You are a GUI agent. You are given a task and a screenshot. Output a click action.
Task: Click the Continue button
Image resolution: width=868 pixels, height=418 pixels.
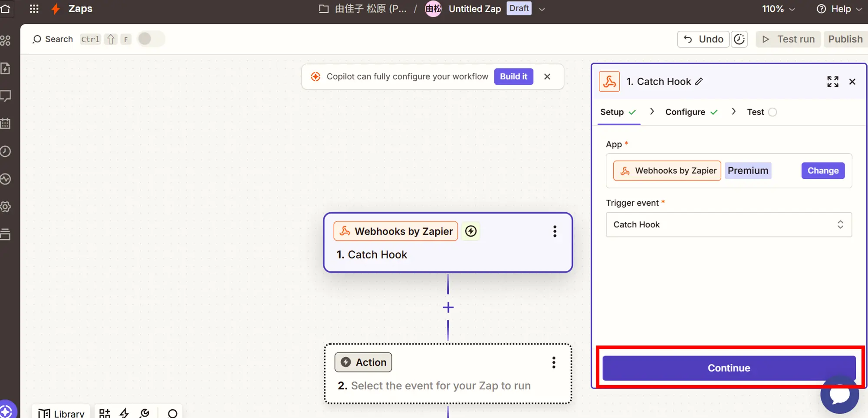(x=729, y=368)
